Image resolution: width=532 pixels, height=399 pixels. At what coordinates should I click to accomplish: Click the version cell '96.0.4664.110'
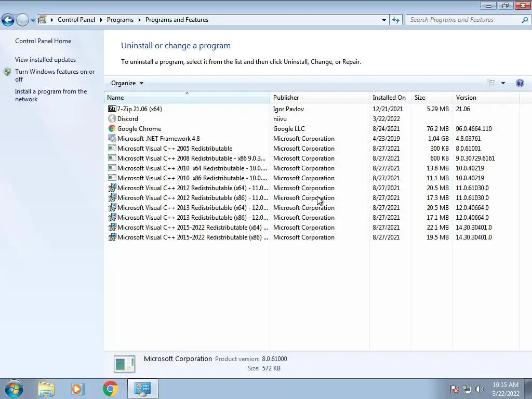click(474, 129)
